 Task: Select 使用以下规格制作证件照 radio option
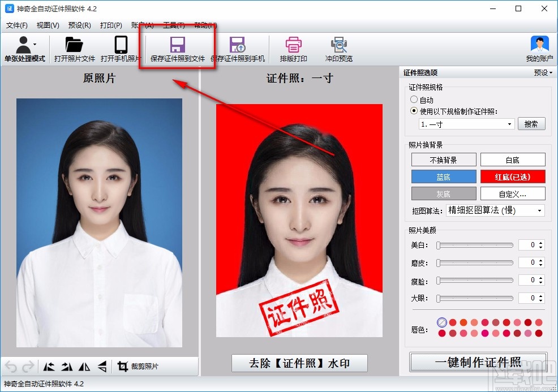[414, 111]
